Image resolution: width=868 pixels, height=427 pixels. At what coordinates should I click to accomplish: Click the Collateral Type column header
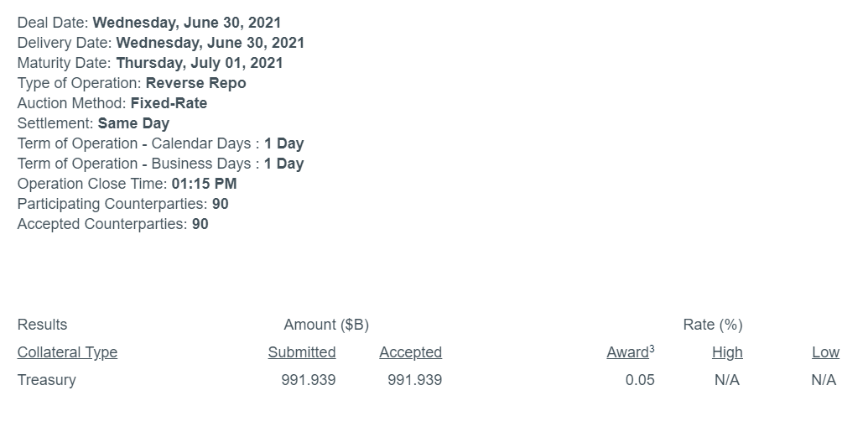[67, 352]
